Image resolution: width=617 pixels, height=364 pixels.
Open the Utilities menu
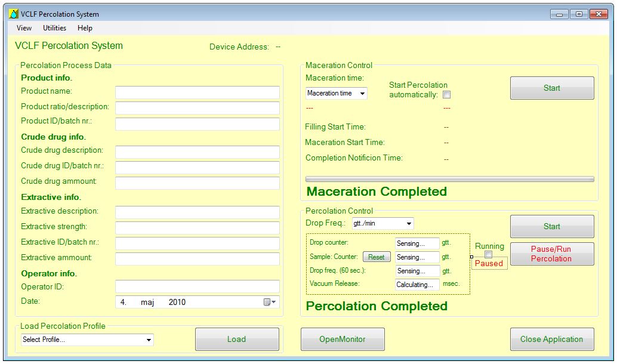54,28
